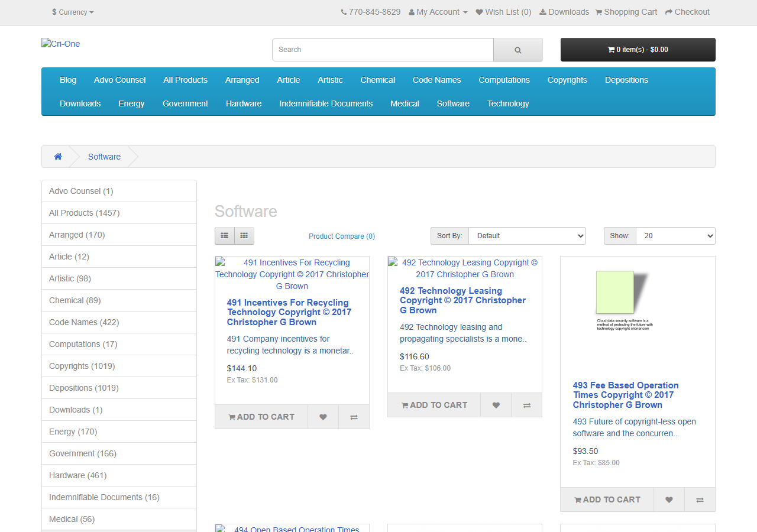This screenshot has width=757, height=532.
Task: Click the Search input field
Action: (x=383, y=50)
